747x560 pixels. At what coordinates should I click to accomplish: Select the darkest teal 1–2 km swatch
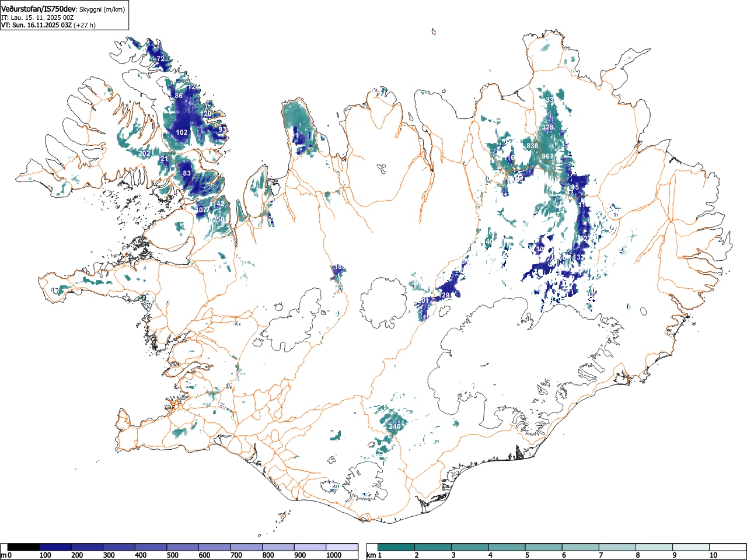397,547
